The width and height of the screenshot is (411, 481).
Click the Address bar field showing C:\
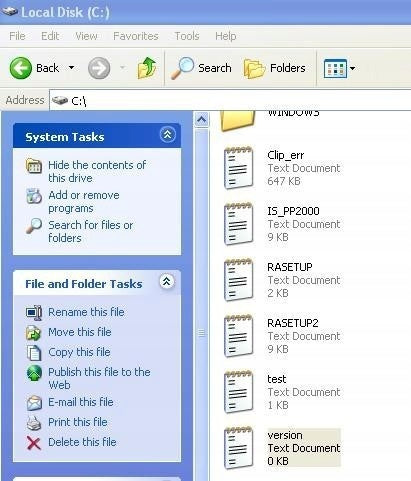230,100
